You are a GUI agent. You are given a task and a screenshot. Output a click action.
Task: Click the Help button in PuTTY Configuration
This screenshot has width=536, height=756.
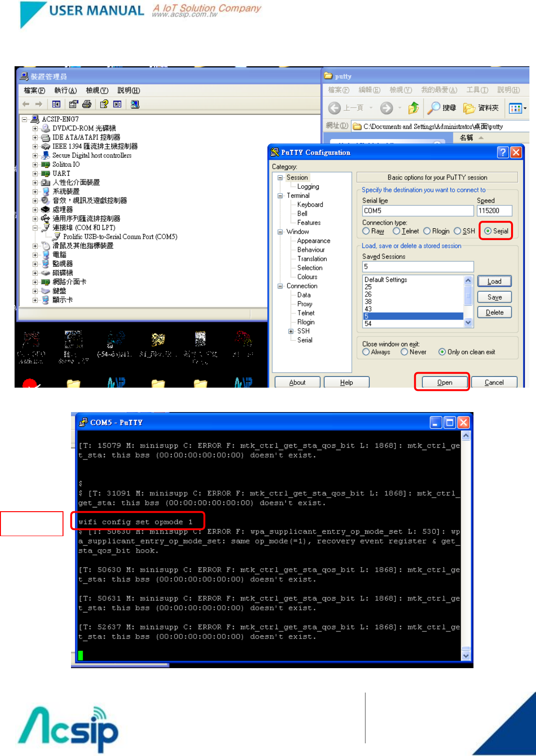(347, 382)
